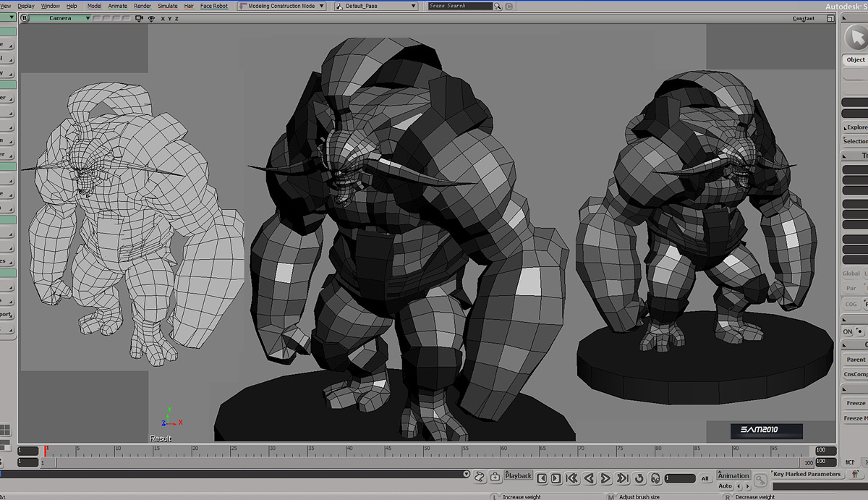The image size is (868, 500).
Task: Click the viewport eye show menu icon
Action: pos(152,19)
